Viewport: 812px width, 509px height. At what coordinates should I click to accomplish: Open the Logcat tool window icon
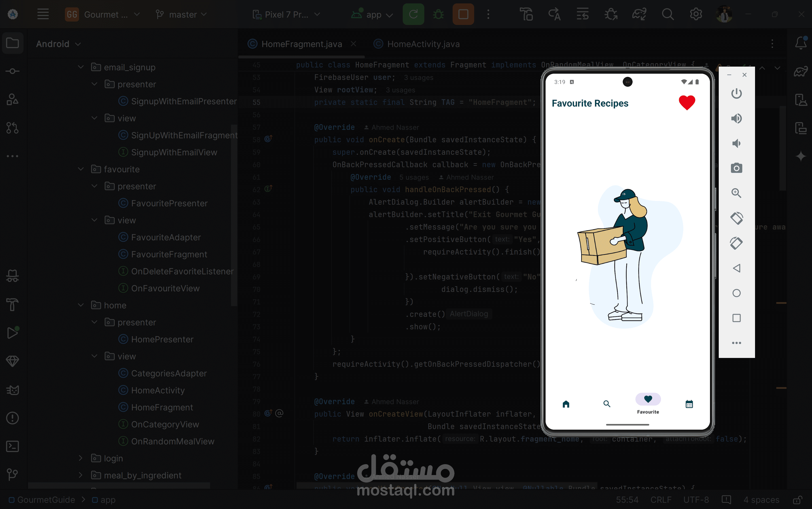12,390
